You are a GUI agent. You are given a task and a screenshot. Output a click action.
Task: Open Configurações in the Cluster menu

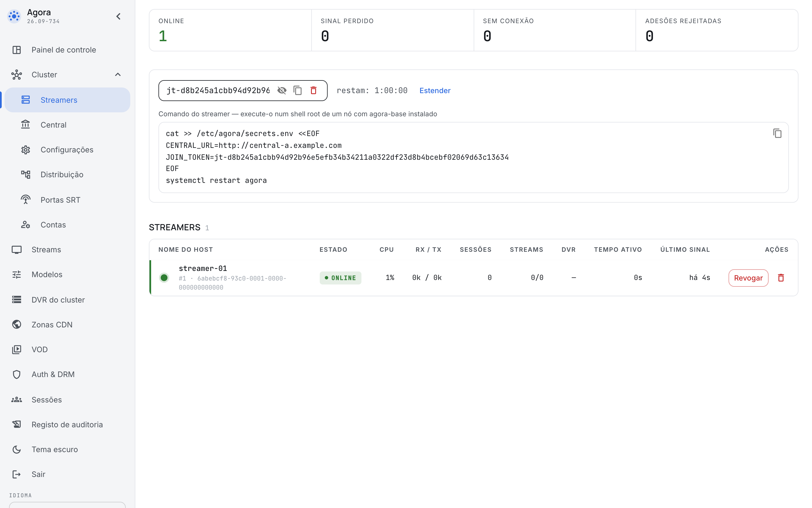click(67, 150)
